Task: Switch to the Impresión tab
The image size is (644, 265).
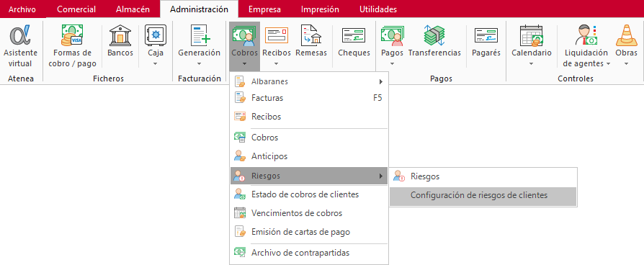Action: coord(320,9)
